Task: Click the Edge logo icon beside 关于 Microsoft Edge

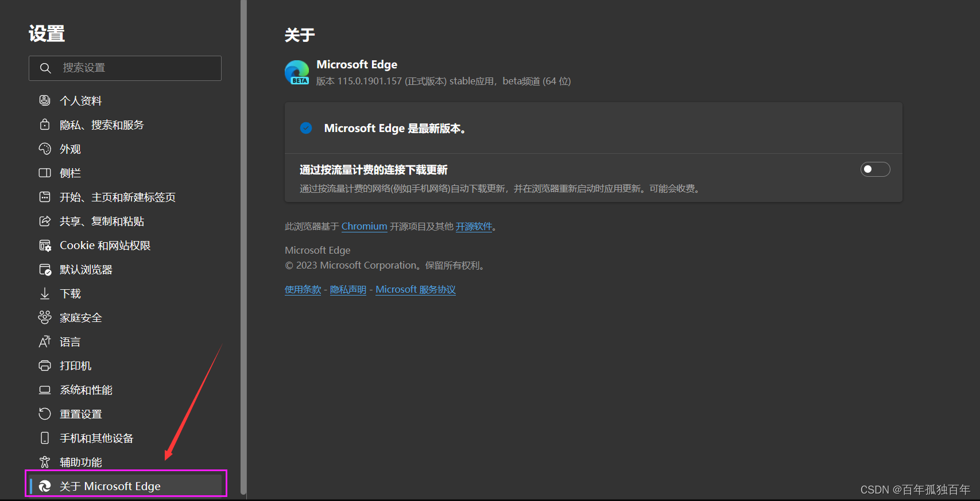Action: tap(45, 486)
